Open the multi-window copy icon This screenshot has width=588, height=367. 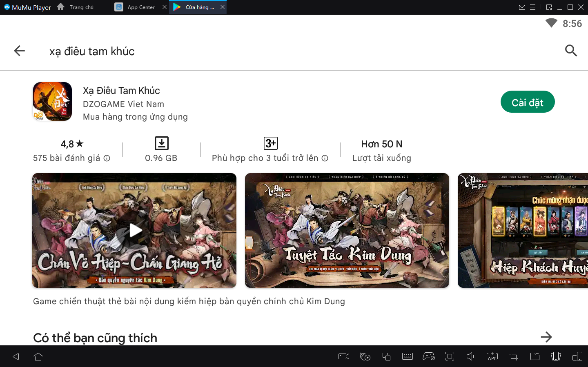386,356
